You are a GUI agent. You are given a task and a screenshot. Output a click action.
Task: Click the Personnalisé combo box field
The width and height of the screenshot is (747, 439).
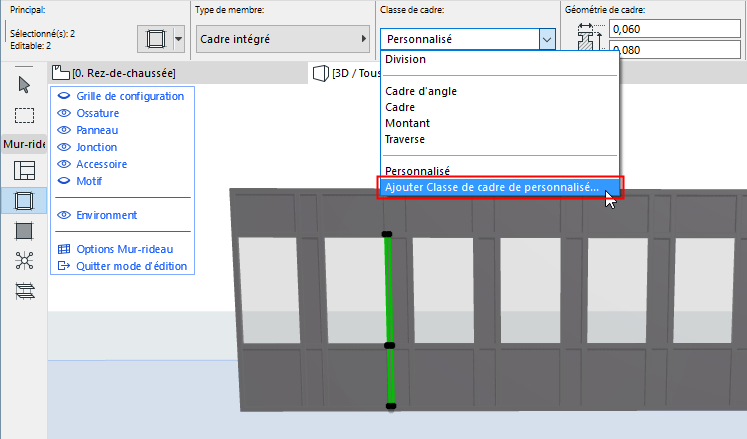460,39
